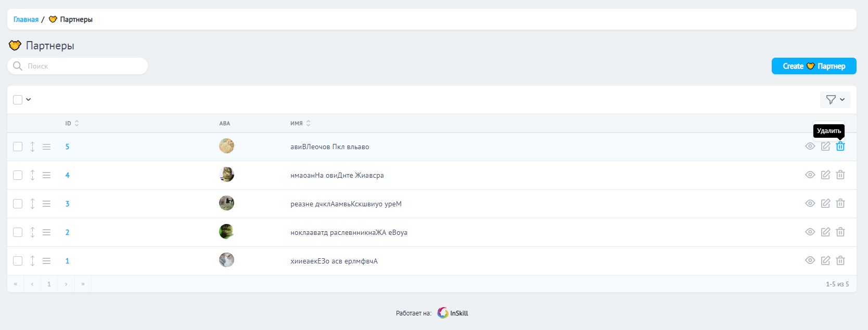Tick the checkbox for partner ID 4
Screen dimensions: 868x330
[18, 175]
